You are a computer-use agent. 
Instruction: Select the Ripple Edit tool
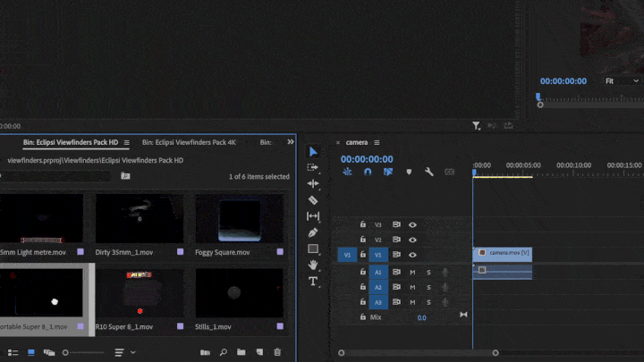(313, 183)
